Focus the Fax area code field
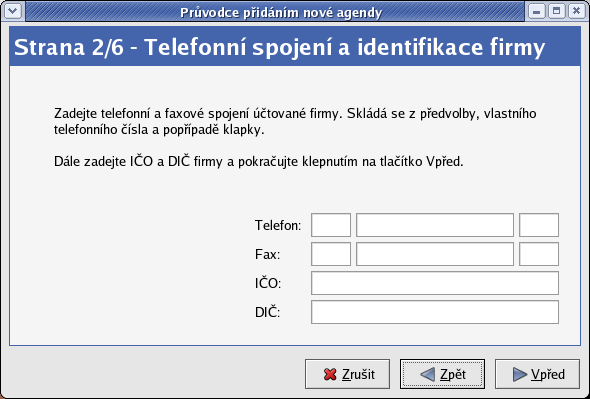The width and height of the screenshot is (590, 399). tap(331, 254)
